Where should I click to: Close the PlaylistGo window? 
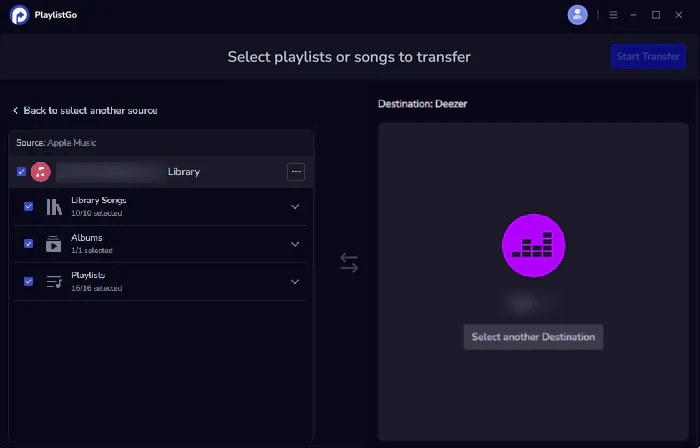click(x=679, y=15)
